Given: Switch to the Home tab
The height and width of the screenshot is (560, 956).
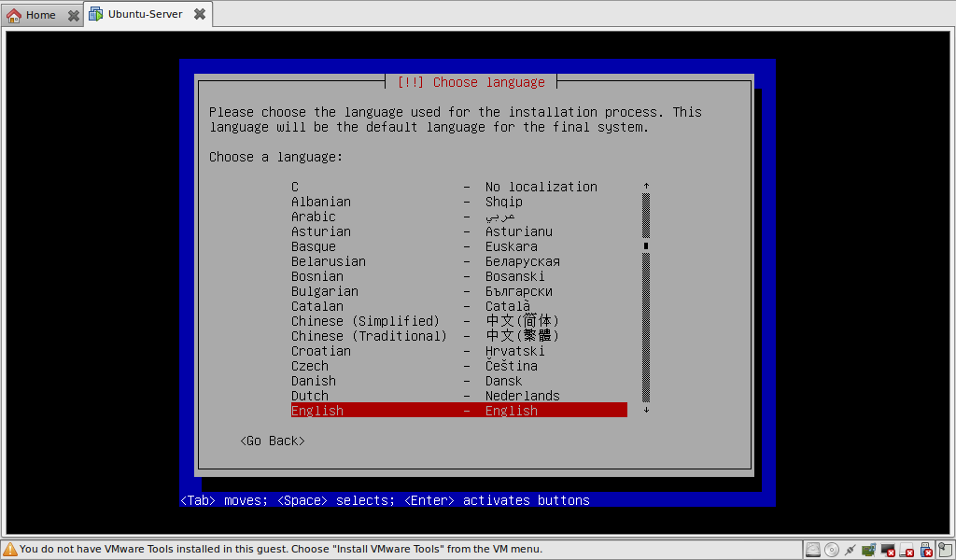Looking at the screenshot, I should coord(41,15).
